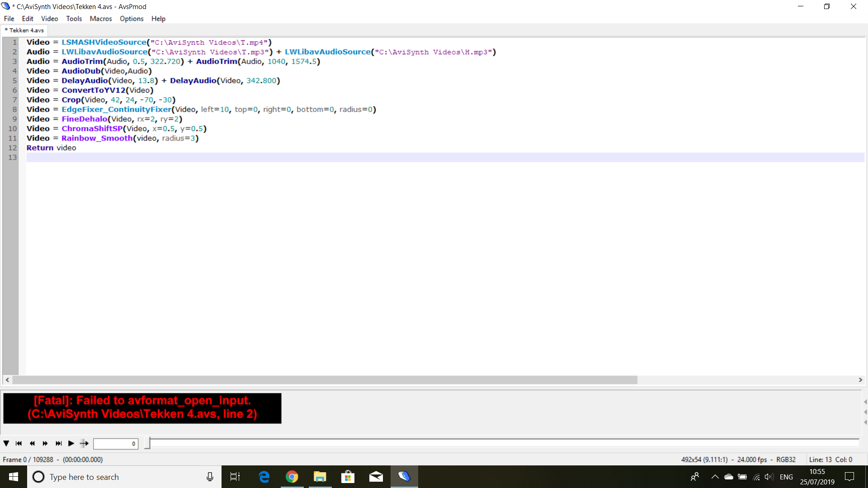
Task: Open the Video menu
Action: tap(50, 19)
